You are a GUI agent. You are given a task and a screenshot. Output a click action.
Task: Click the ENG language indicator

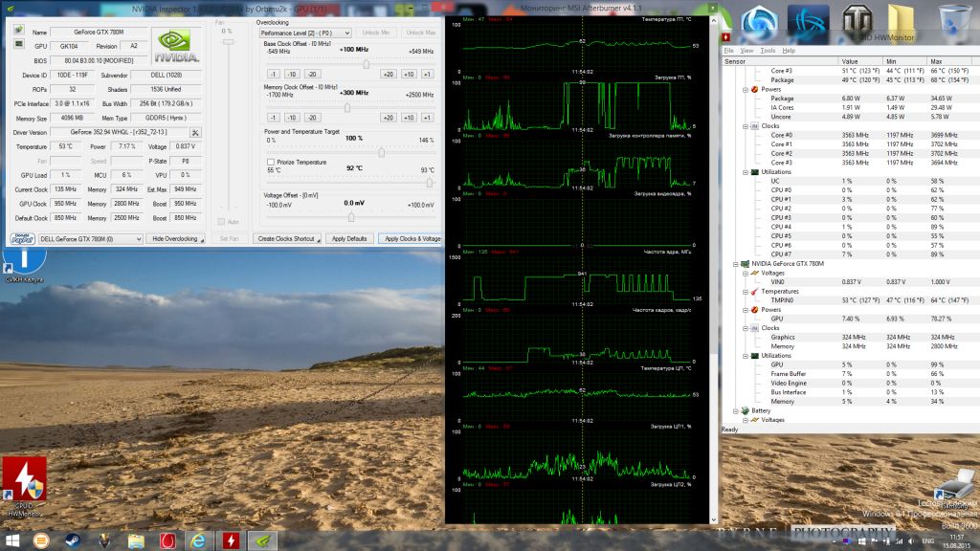pyautogui.click(x=928, y=541)
